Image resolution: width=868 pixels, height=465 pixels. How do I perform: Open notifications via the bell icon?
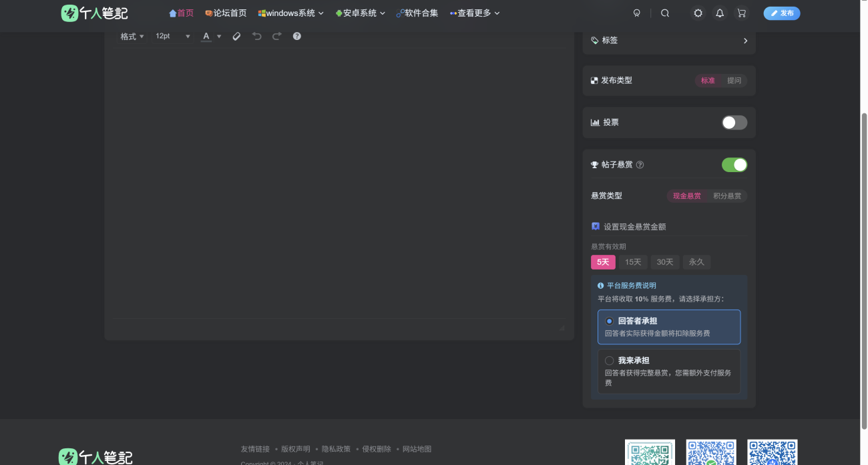coord(720,13)
